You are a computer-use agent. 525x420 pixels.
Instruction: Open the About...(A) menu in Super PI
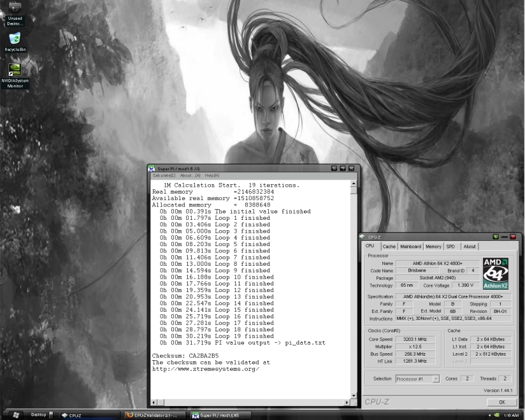(190, 175)
